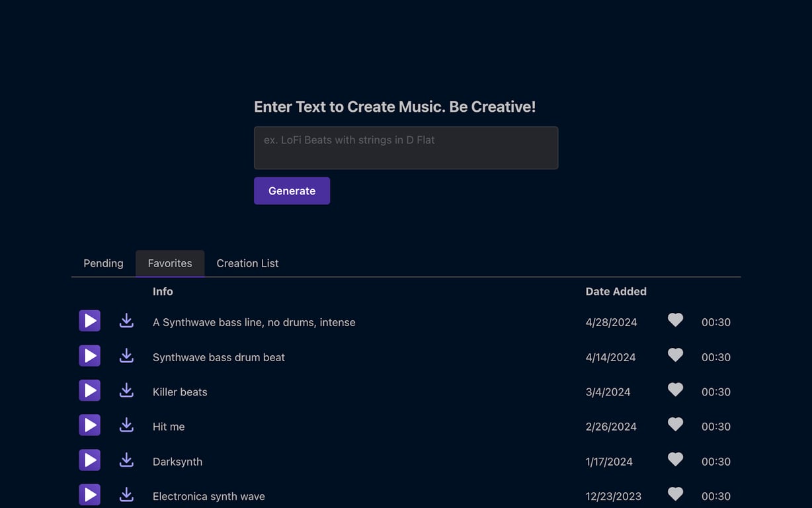Download the "Electronica synth wave" track

[x=126, y=494]
